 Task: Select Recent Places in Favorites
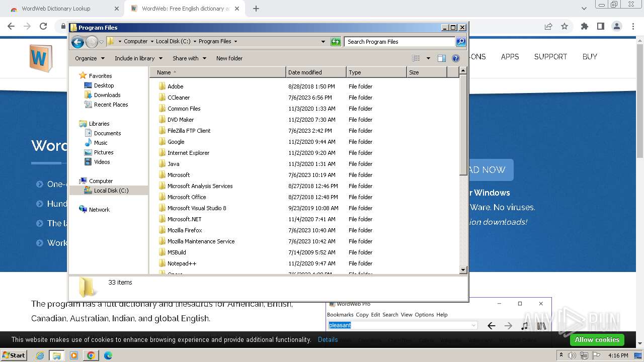tap(111, 105)
